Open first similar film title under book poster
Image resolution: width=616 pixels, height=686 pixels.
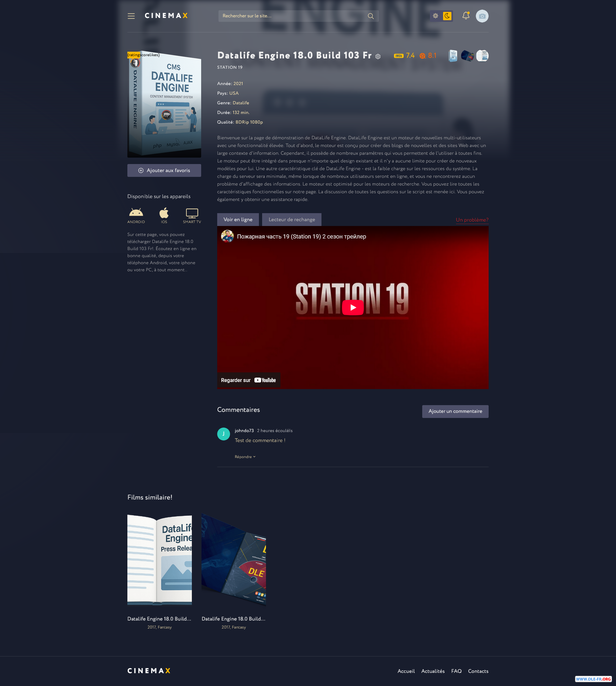(159, 619)
